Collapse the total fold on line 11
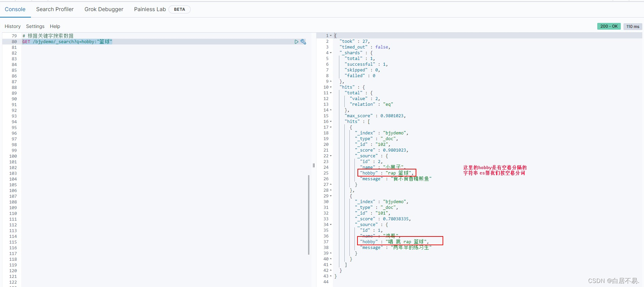This screenshot has width=644, height=287. [331, 93]
